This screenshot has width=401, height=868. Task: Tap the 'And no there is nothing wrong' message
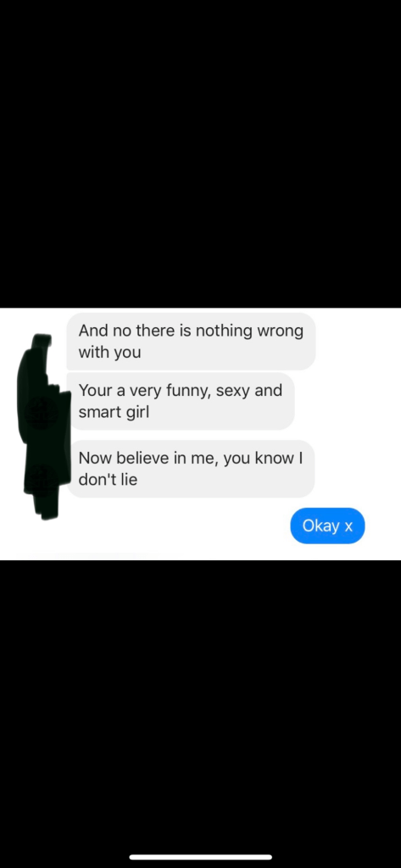pyautogui.click(x=191, y=341)
